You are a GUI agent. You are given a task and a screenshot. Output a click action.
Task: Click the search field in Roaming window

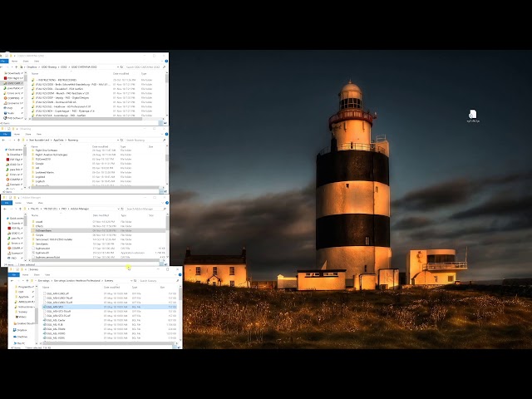coord(143,140)
